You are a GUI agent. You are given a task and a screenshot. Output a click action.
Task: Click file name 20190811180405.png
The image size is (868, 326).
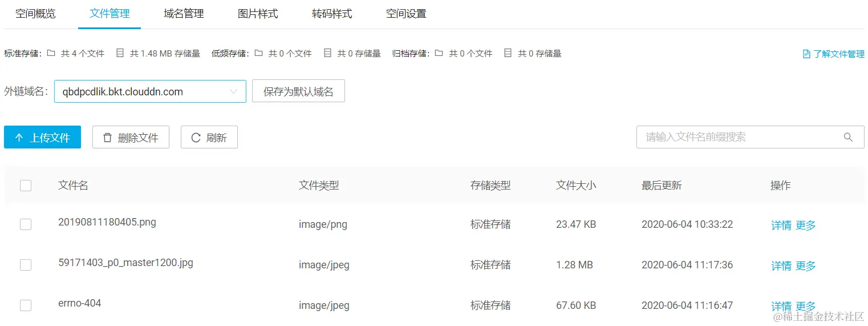click(107, 223)
